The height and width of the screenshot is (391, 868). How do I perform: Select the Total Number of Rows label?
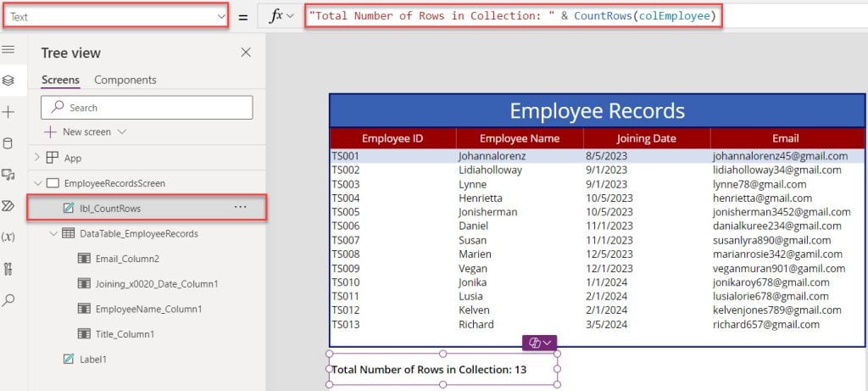442,369
